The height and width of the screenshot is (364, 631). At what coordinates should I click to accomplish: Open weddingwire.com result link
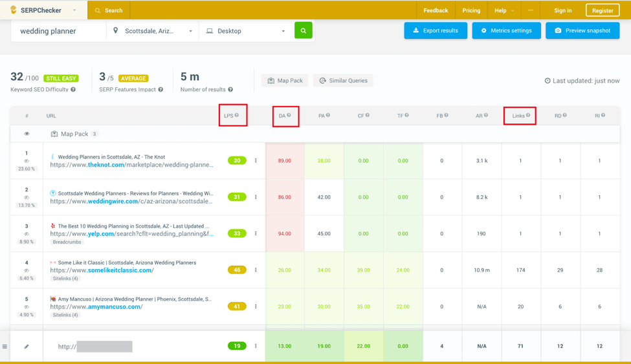tap(131, 201)
